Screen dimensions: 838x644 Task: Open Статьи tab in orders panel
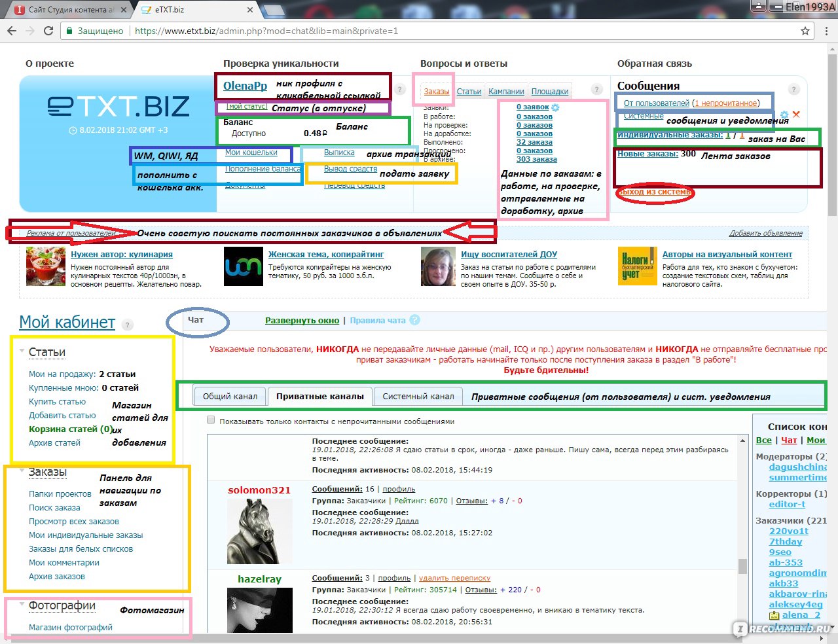pos(469,92)
